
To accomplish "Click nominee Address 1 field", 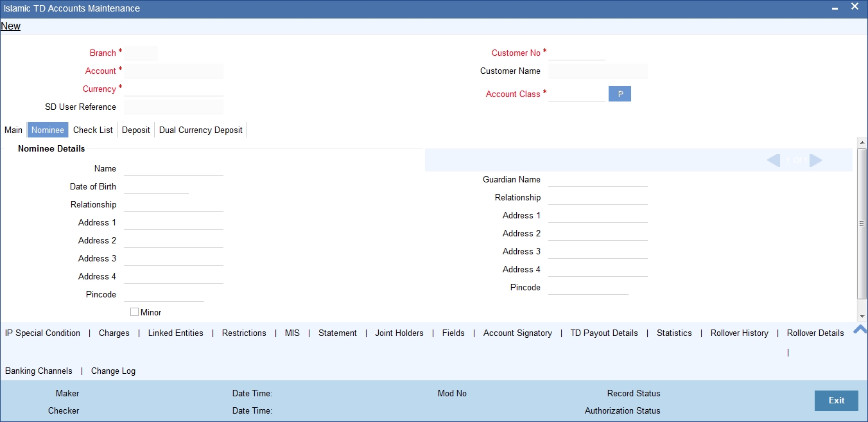I will [x=173, y=222].
